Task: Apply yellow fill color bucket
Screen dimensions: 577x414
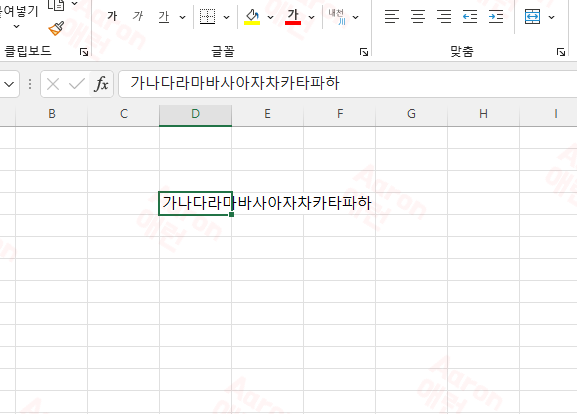Action: [x=252, y=17]
